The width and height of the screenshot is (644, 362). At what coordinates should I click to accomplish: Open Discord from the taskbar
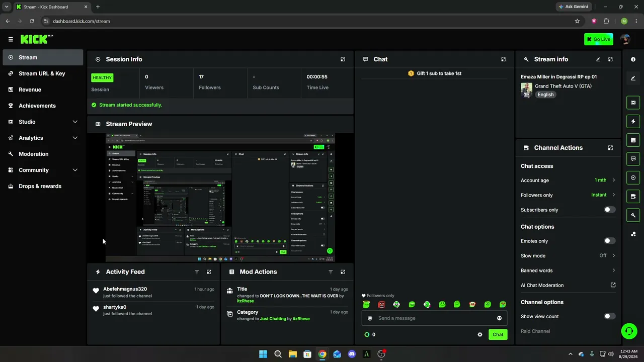pyautogui.click(x=352, y=354)
